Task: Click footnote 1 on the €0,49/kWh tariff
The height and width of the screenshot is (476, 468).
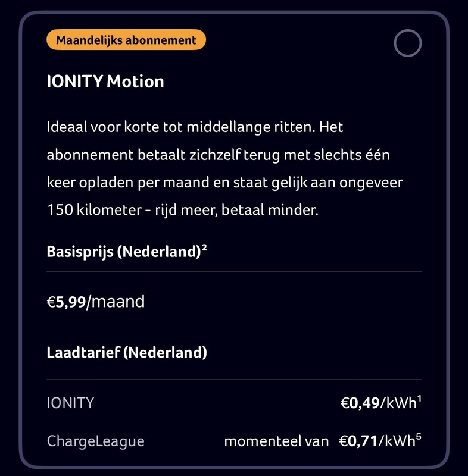Action: (420, 397)
